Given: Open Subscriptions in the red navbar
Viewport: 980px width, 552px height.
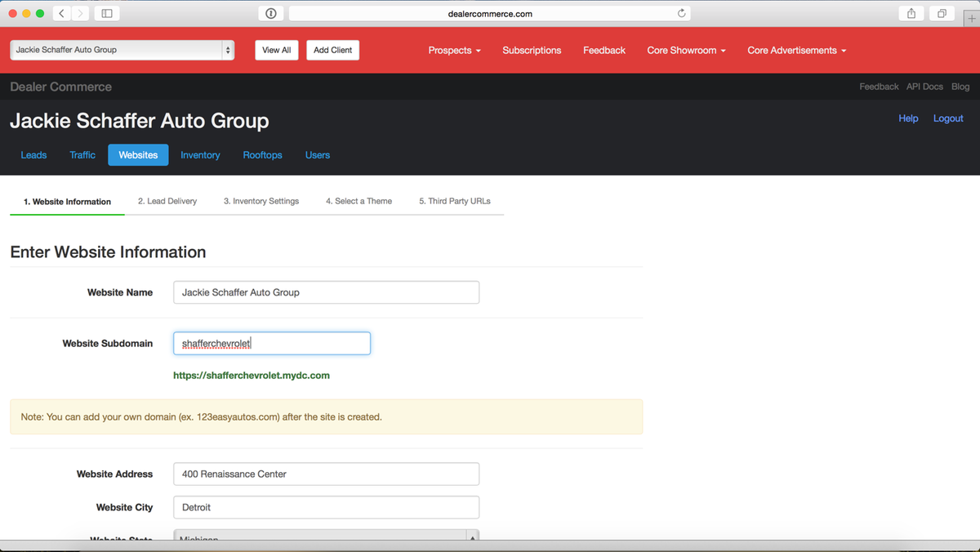Looking at the screenshot, I should (532, 50).
